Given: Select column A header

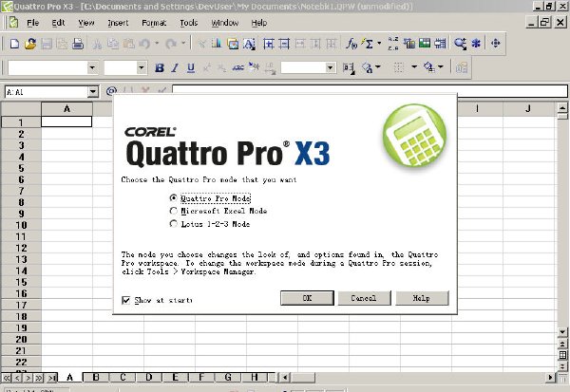Looking at the screenshot, I should (66, 108).
